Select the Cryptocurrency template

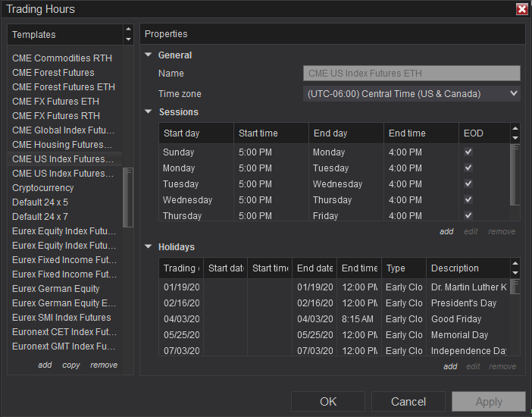[x=43, y=188]
